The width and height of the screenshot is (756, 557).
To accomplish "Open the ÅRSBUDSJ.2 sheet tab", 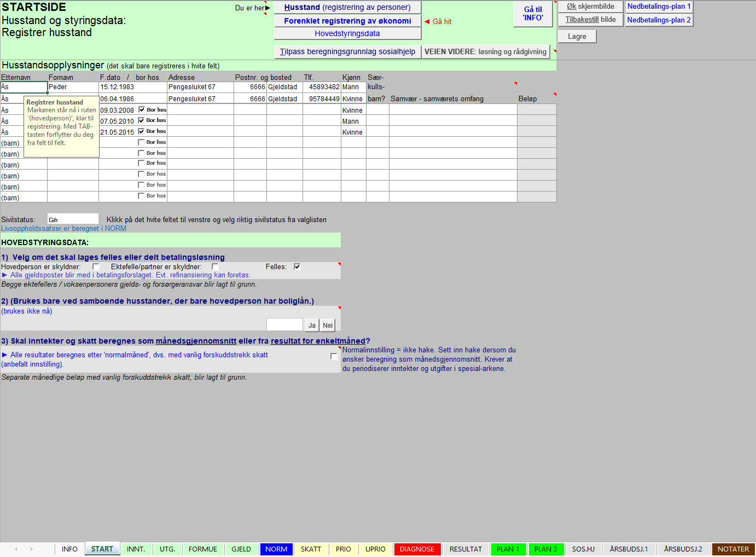I will [x=683, y=549].
